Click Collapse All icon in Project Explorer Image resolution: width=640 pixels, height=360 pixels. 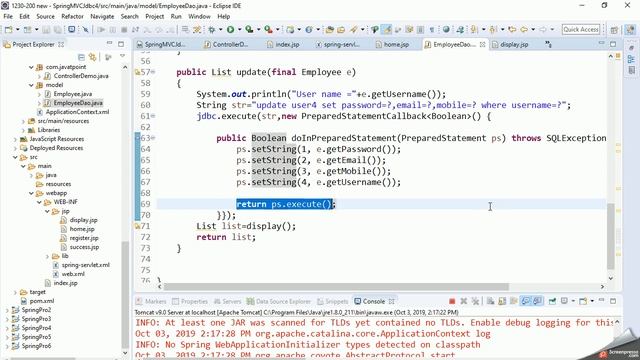pyautogui.click(x=81, y=57)
